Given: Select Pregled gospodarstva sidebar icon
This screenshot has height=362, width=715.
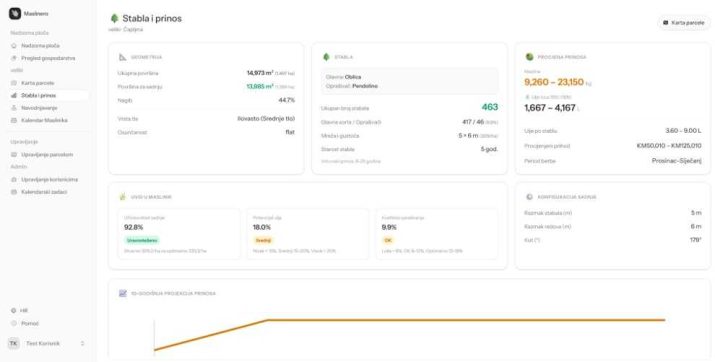Looking at the screenshot, I should [14, 58].
